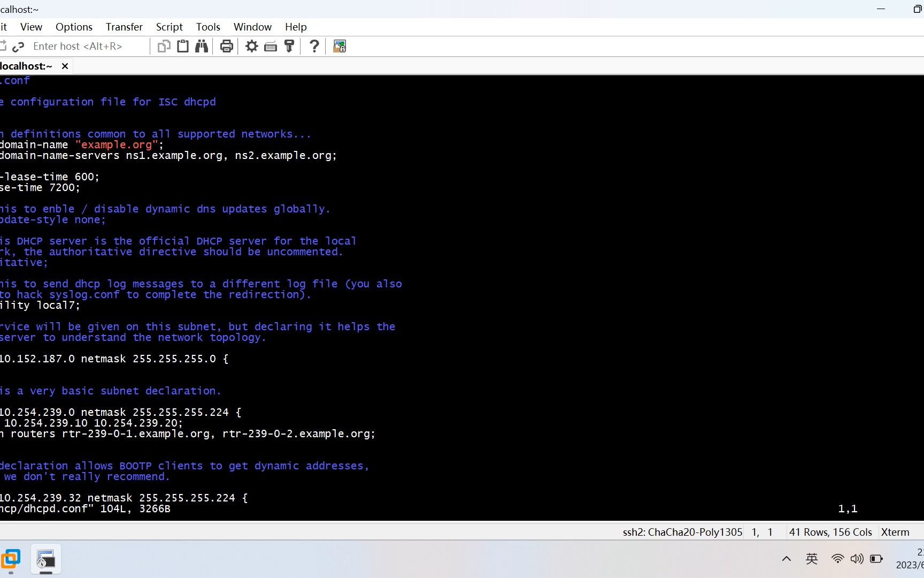
Task: Click the se-time 7200; line
Action: (40, 187)
